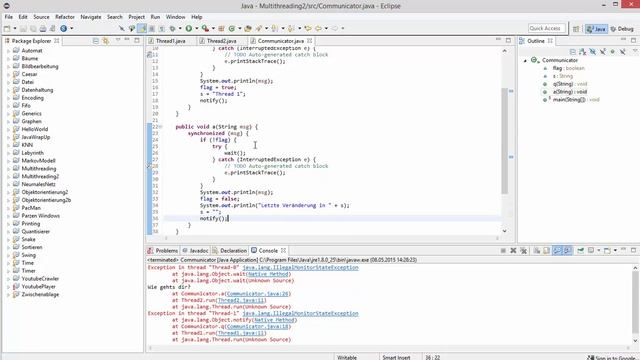Open Thread1.java:11 stack trace link
Image resolution: width=640 pixels, height=360 pixels.
[x=242, y=333]
